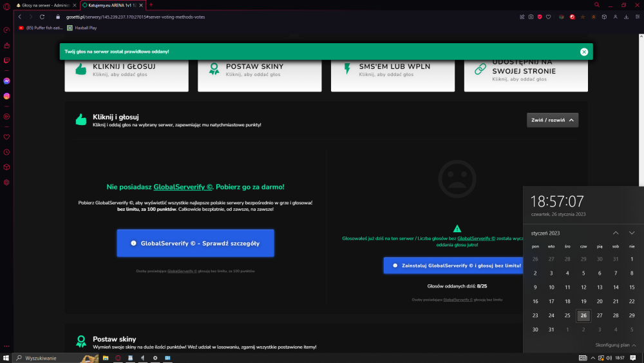Open the system volume tray icon
This screenshot has width=644, height=363.
click(x=609, y=358)
